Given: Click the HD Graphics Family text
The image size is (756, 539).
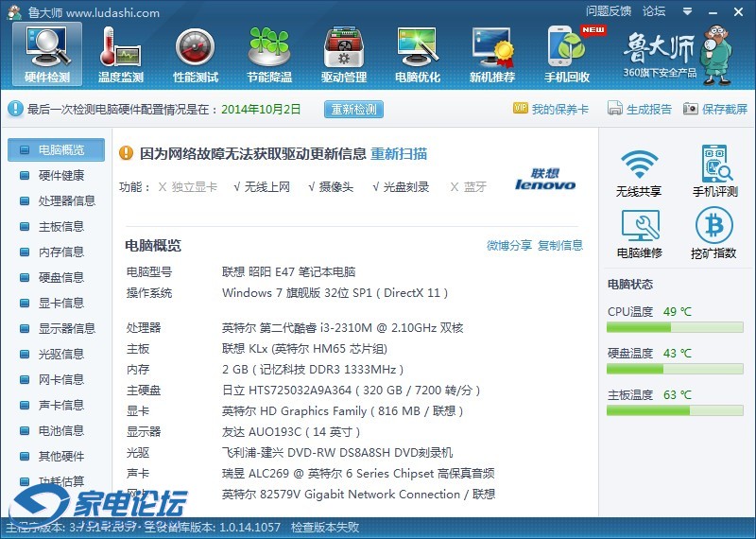Looking at the screenshot, I should tap(342, 411).
